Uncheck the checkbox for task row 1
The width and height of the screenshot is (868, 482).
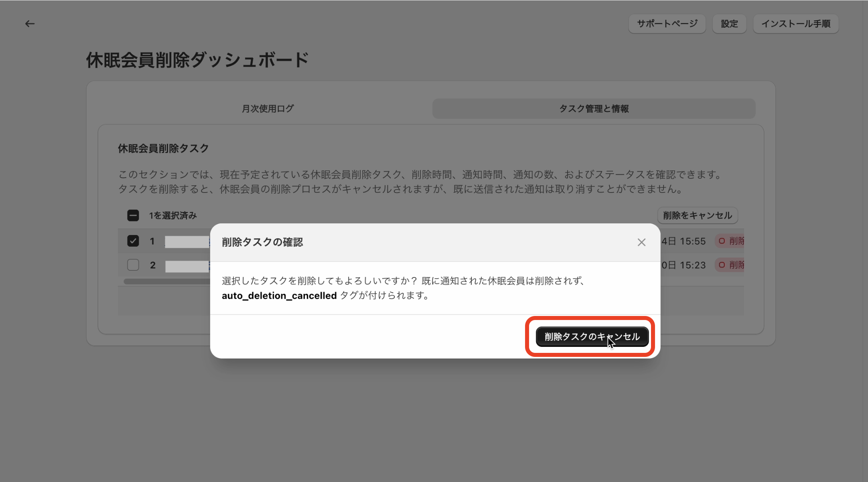[133, 241]
